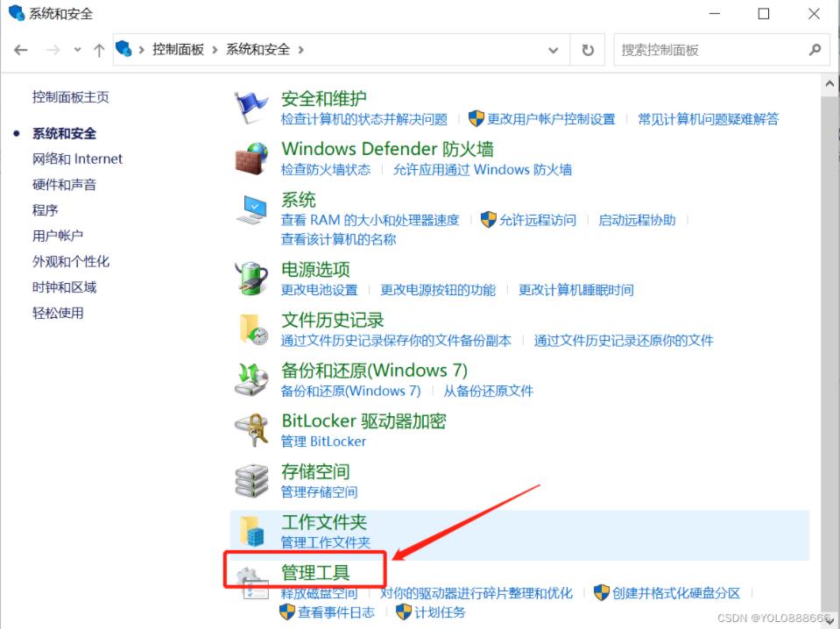
Task: Open 对你的驱动器进行碎片整理和优化 link
Action: click(x=476, y=593)
